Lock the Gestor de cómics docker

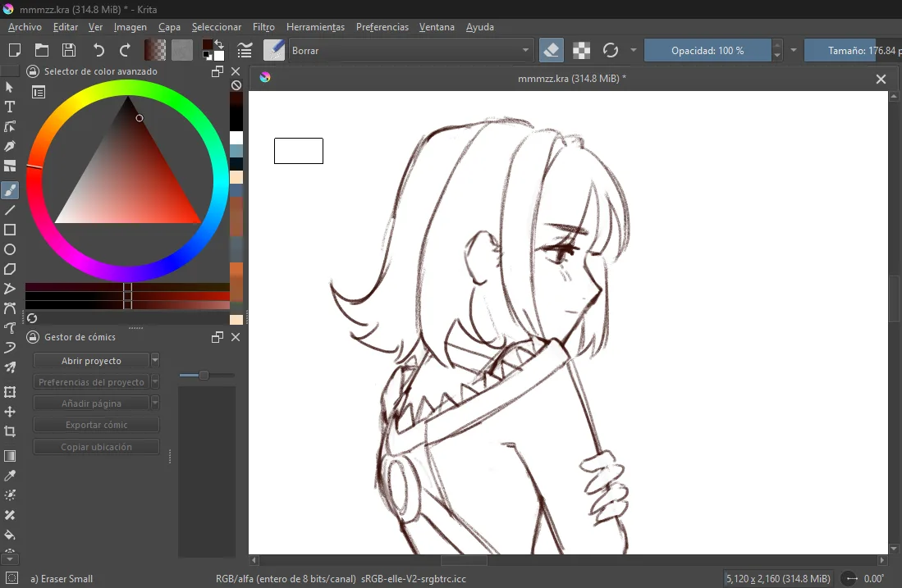click(33, 337)
